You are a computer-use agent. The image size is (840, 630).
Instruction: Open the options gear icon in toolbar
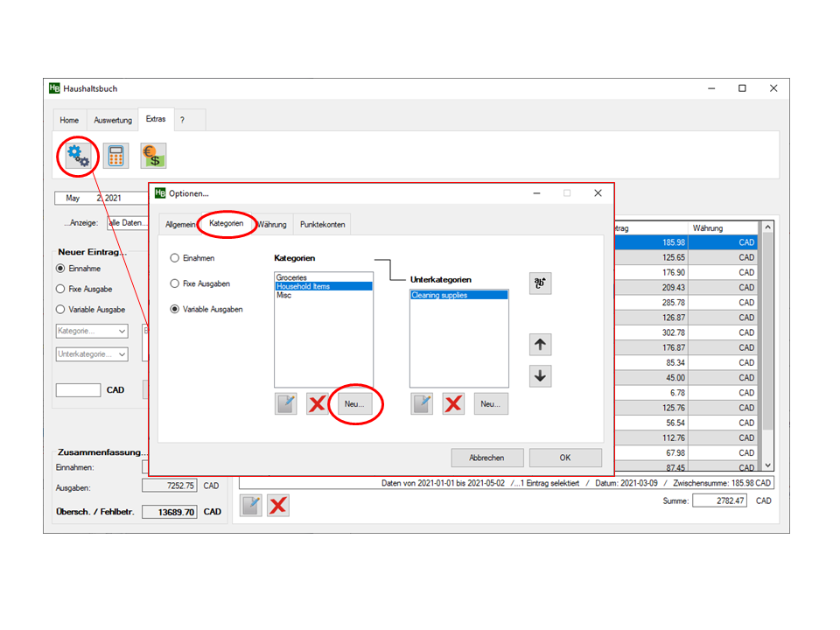point(78,157)
